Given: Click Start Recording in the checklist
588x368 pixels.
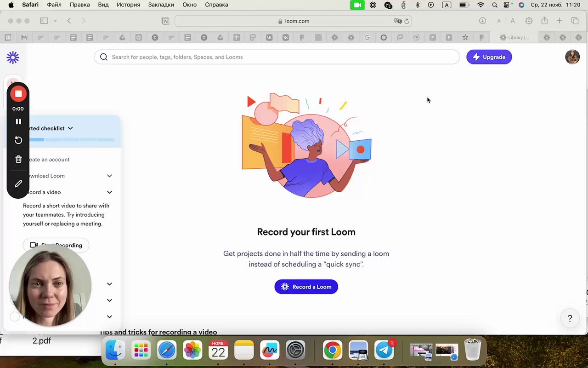Looking at the screenshot, I should [56, 245].
